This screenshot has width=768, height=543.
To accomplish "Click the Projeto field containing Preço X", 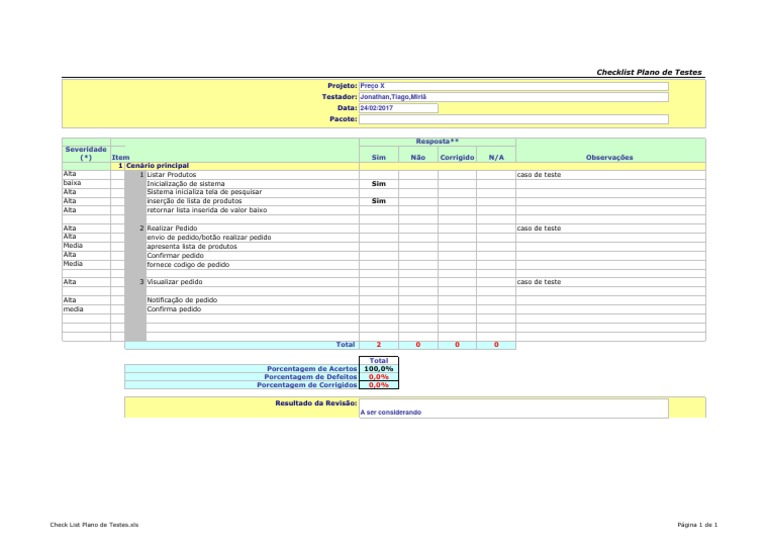I will coord(513,86).
